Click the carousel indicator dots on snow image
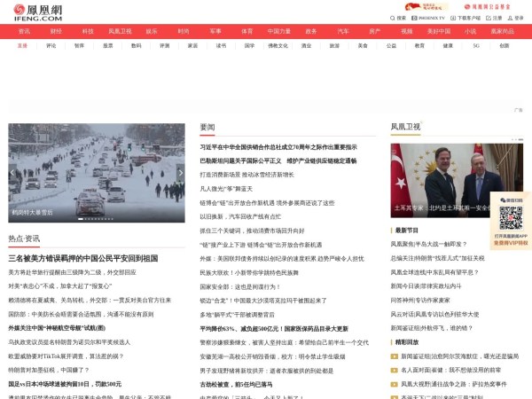Screen dimensions: 532x399 [x=91, y=215]
